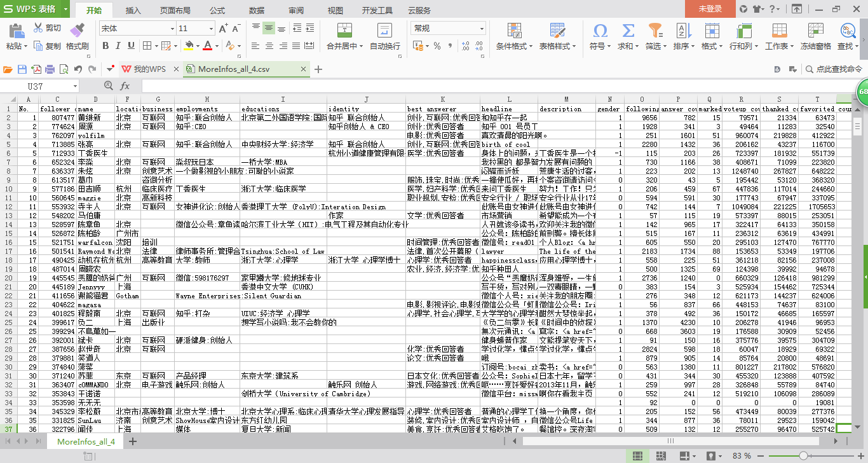Click the 点此查找命令 command search box
The width and height of the screenshot is (868, 463).
[x=834, y=69]
